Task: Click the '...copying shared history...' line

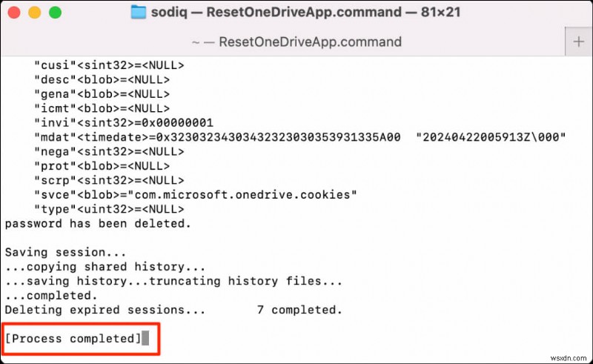Action: (105, 267)
